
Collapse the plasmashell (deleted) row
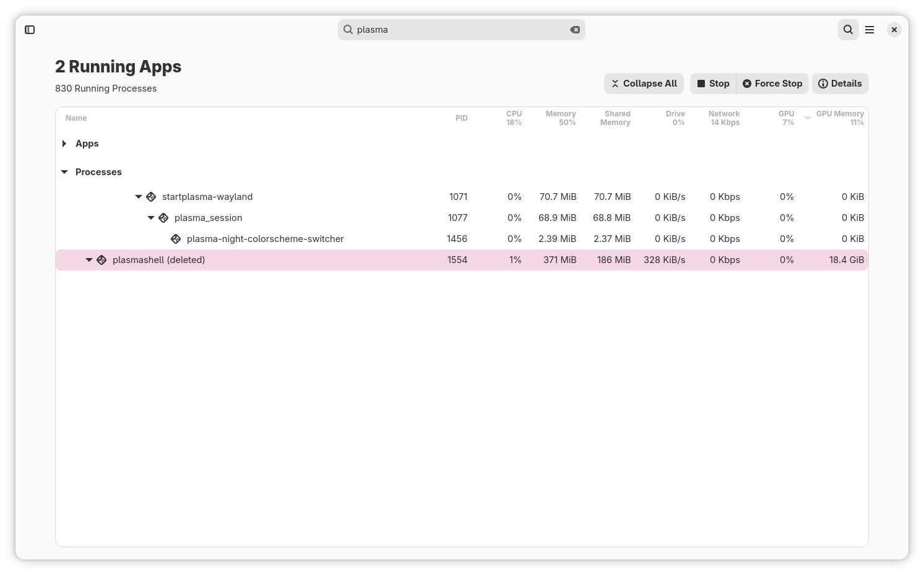(89, 260)
